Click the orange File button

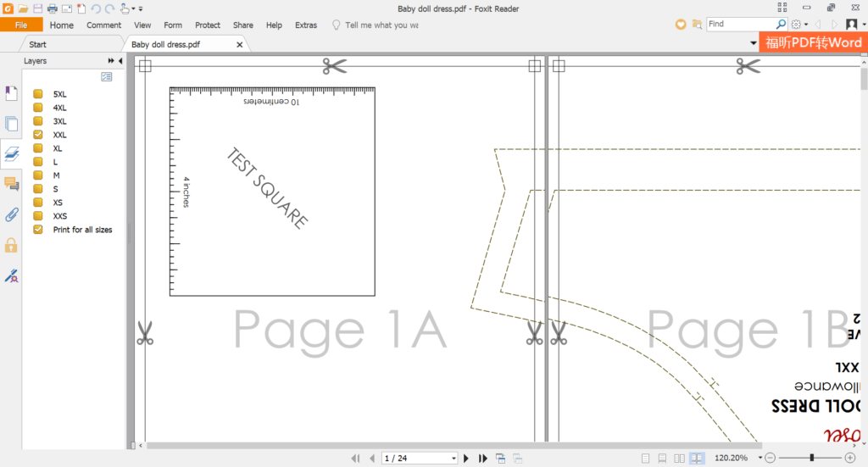(21, 25)
